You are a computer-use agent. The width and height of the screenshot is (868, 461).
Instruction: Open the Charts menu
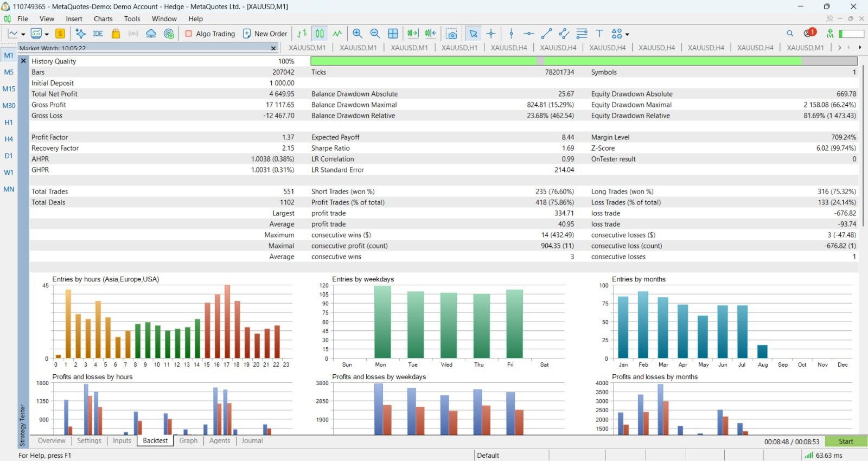click(x=103, y=18)
